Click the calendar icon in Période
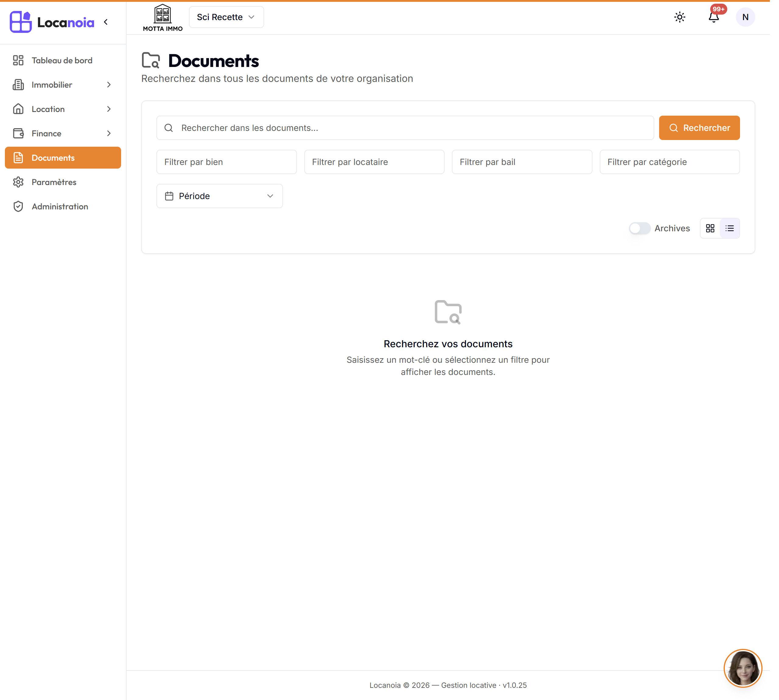 click(169, 196)
